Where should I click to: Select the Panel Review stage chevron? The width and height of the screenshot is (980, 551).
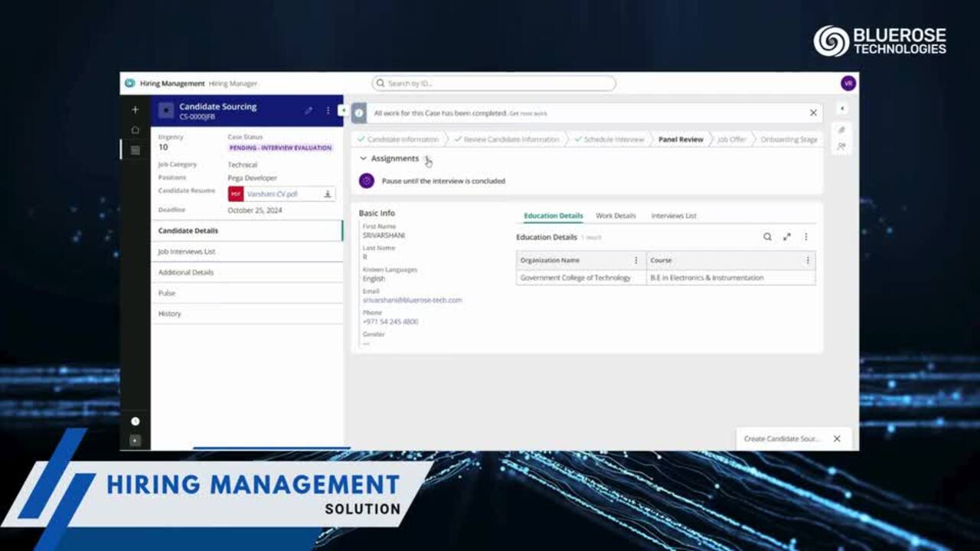pos(681,139)
